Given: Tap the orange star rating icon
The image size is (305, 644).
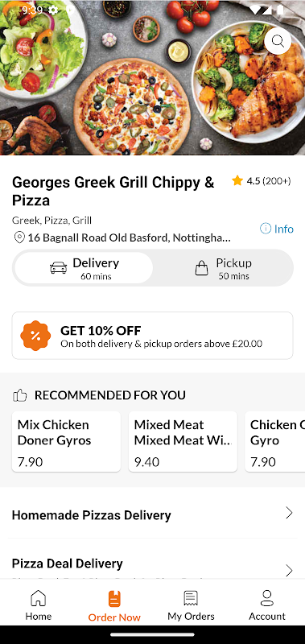Looking at the screenshot, I should tap(237, 180).
